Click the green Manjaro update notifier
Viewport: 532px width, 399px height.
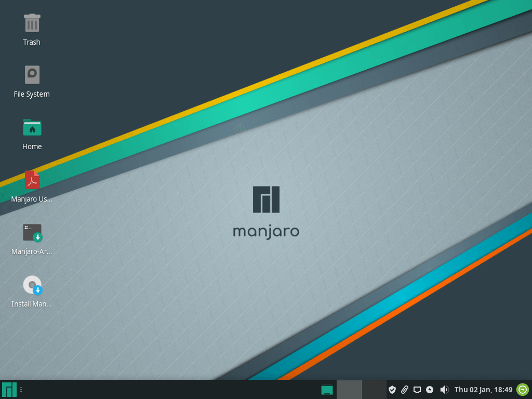coord(523,389)
